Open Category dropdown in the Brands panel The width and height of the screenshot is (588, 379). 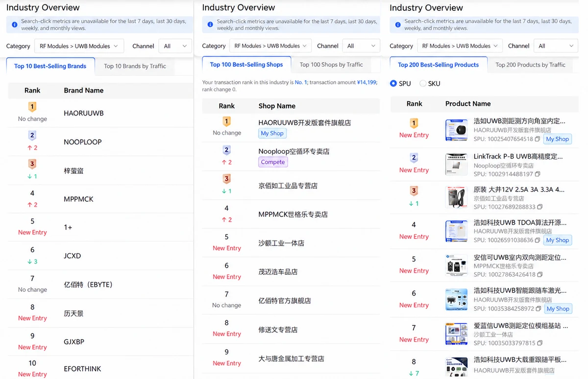tap(79, 46)
